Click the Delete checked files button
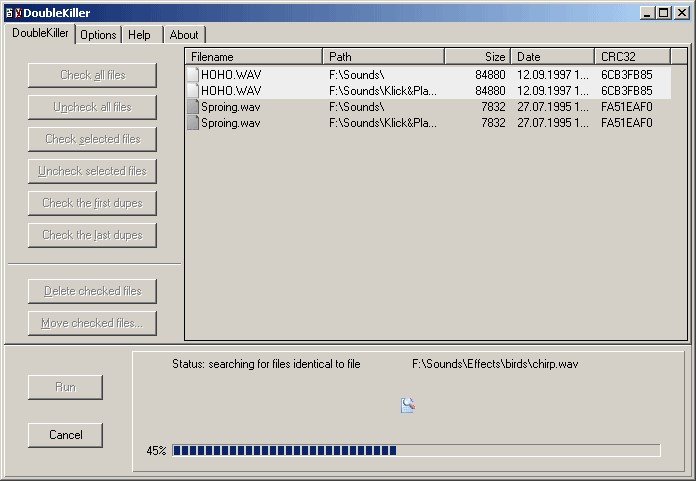Image resolution: width=696 pixels, height=481 pixels. point(92,291)
